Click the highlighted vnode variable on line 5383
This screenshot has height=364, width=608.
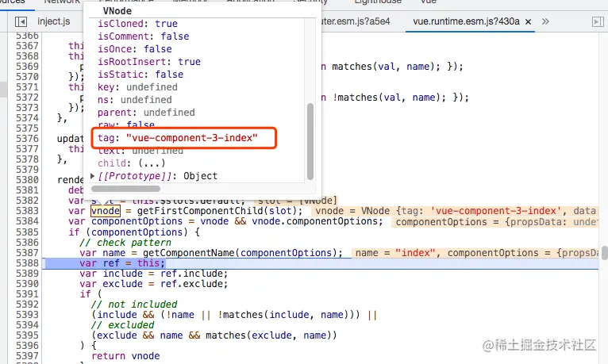(x=106, y=211)
